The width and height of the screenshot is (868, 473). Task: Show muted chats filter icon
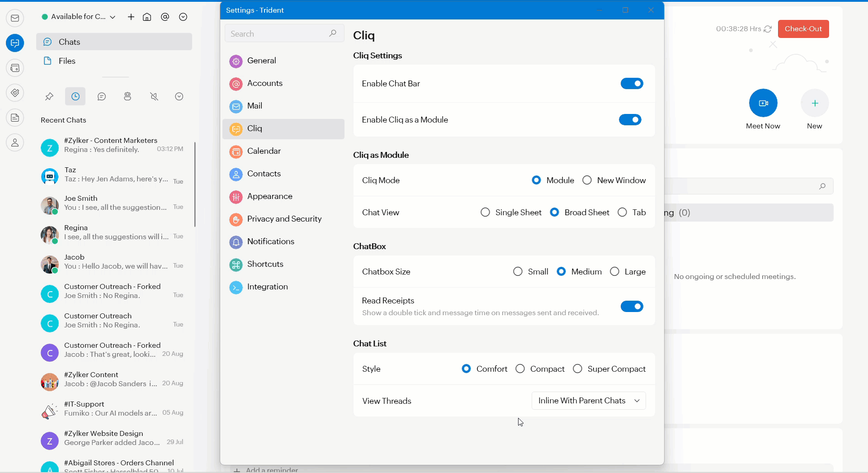154,96
